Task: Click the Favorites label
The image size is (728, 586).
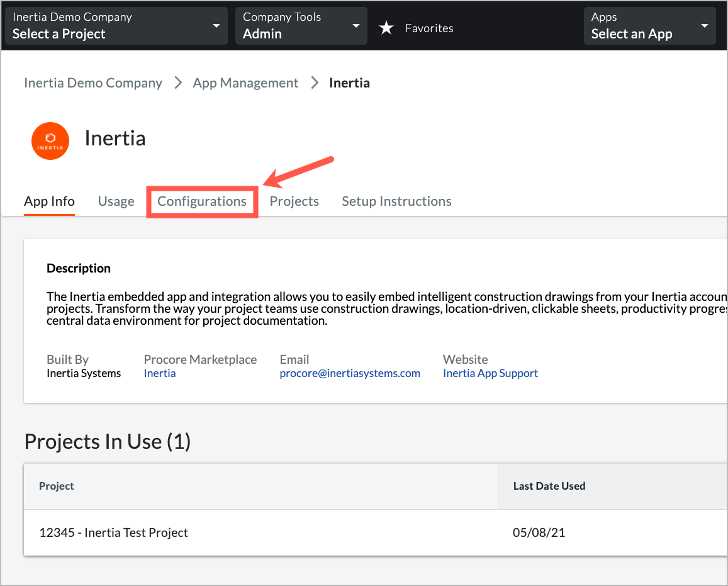Action: pyautogui.click(x=429, y=28)
